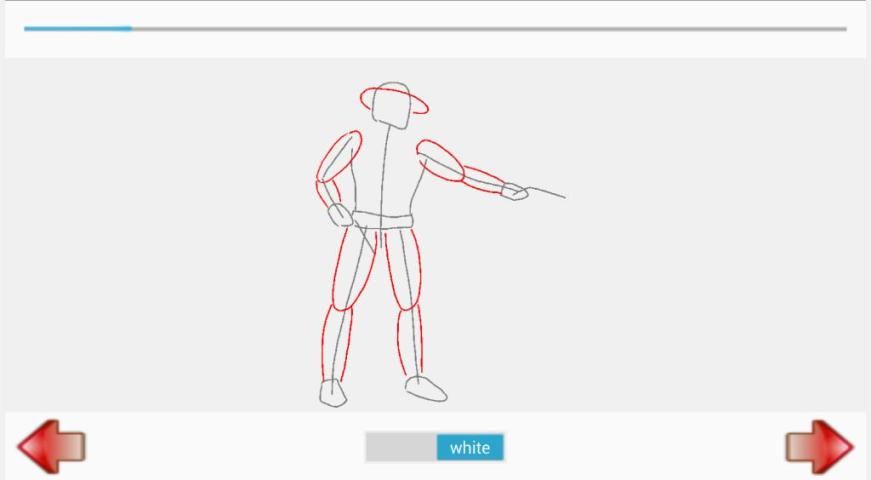Click the figure's extended arm holding the stick
871x480 pixels.
tap(458, 168)
